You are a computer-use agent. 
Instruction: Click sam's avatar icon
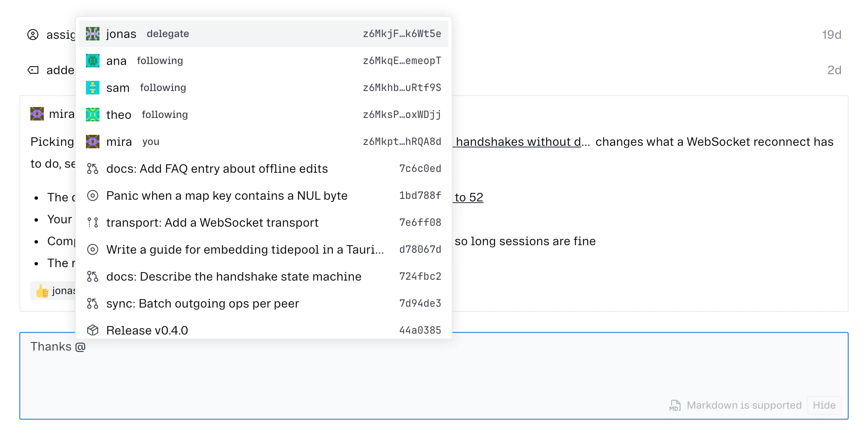pyautogui.click(x=93, y=88)
